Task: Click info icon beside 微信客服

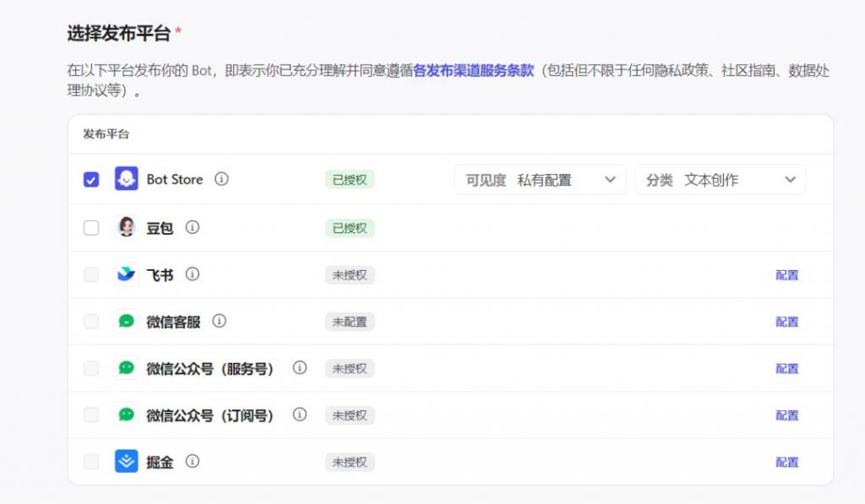Action: tap(220, 321)
